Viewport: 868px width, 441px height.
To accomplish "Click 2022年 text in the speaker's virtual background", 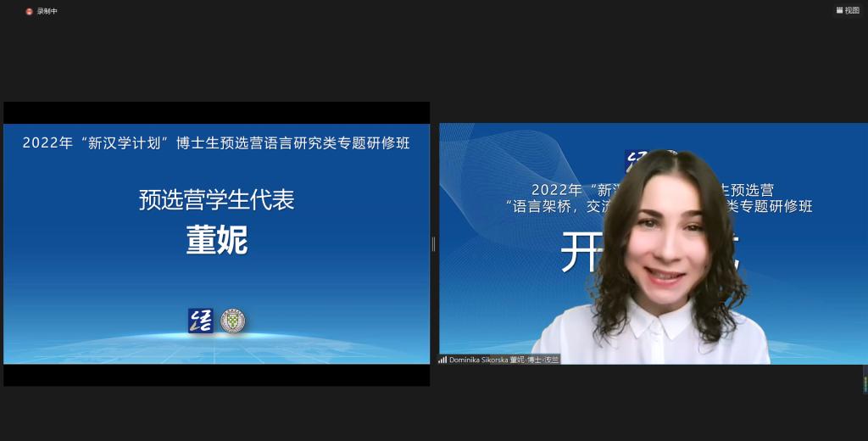I will point(556,189).
